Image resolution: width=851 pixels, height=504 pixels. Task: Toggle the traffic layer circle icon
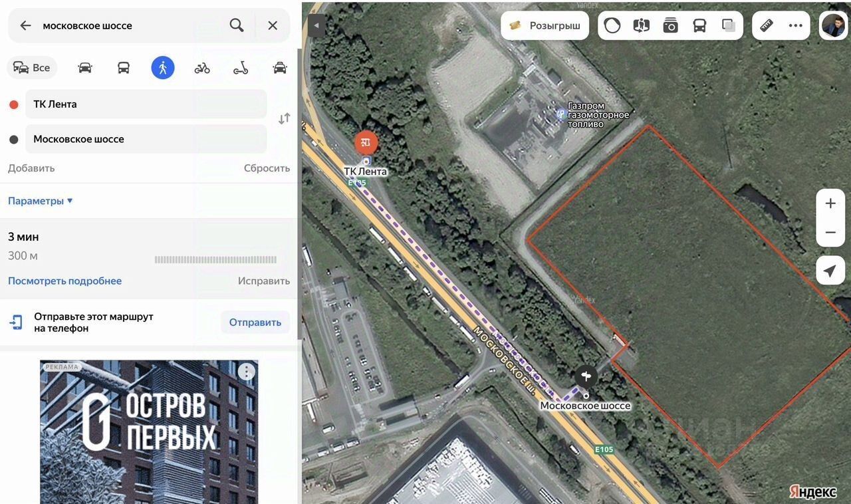click(x=612, y=25)
